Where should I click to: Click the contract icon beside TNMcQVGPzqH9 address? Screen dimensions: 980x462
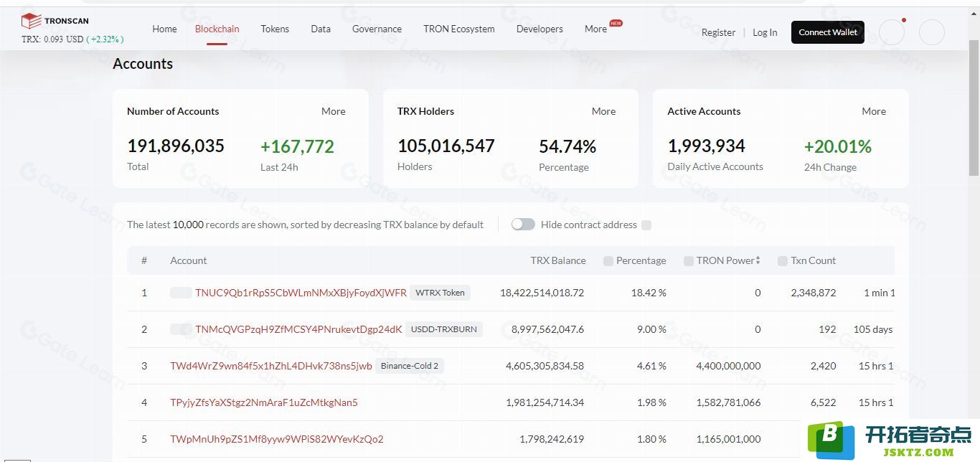(x=181, y=329)
